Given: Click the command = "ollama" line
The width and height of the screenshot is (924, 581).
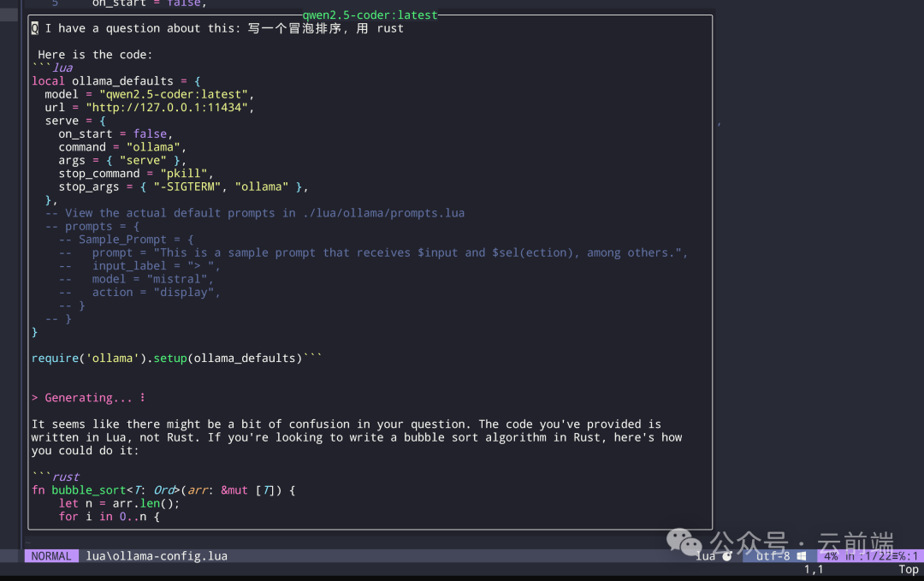Looking at the screenshot, I should 122,147.
